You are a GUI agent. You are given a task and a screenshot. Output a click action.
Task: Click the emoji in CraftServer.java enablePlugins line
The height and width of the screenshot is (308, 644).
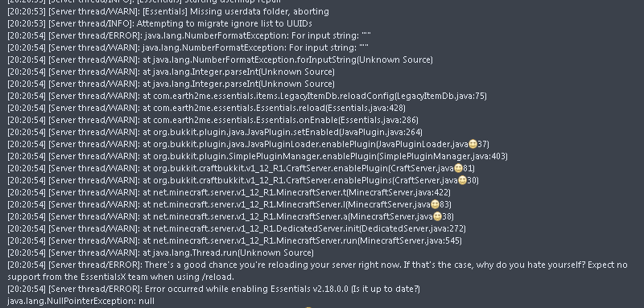pyautogui.click(x=462, y=180)
